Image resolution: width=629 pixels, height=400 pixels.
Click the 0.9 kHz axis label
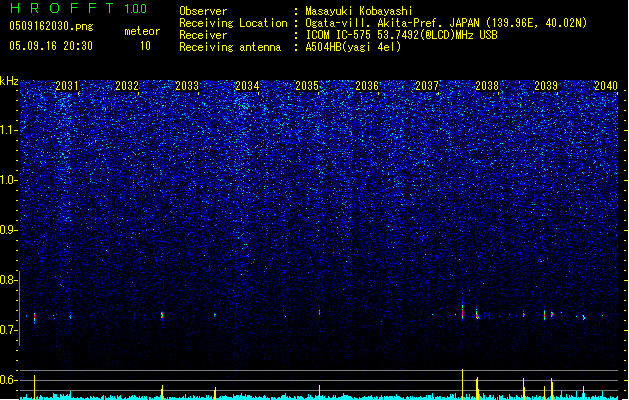(9, 230)
